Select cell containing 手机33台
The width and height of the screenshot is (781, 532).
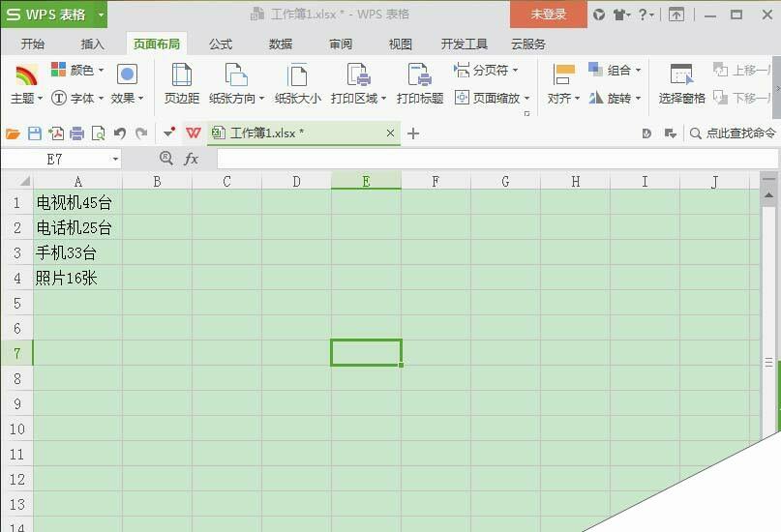pyautogui.click(x=77, y=252)
